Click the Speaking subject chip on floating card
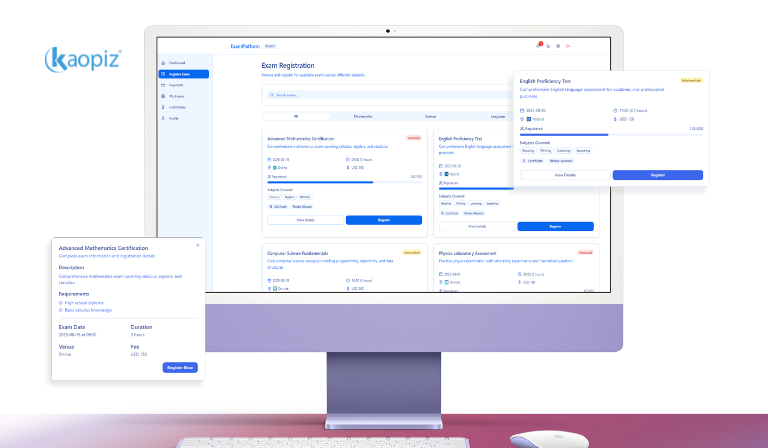The width and height of the screenshot is (768, 448). point(583,151)
